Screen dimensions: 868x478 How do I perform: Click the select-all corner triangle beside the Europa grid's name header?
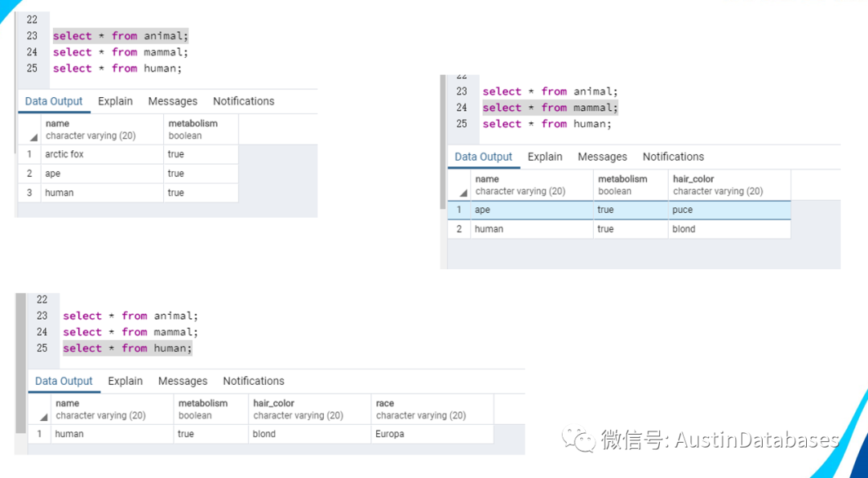tap(43, 417)
